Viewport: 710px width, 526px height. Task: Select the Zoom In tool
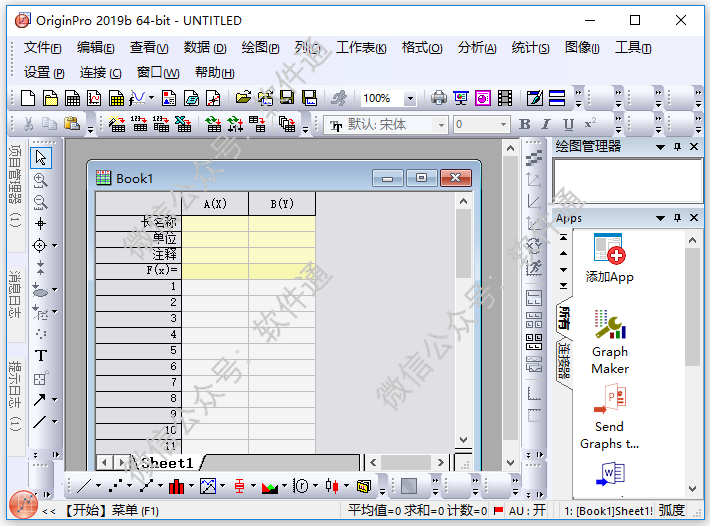coord(41,180)
